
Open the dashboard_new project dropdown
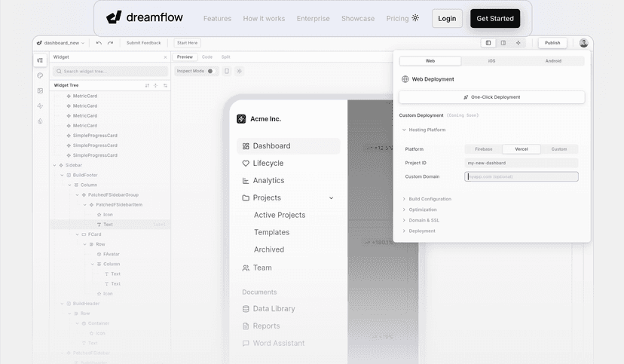point(63,43)
